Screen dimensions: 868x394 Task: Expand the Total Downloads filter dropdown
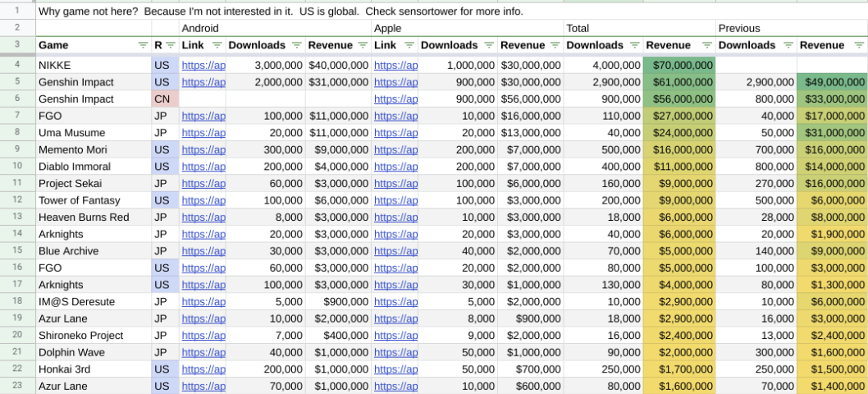click(634, 45)
